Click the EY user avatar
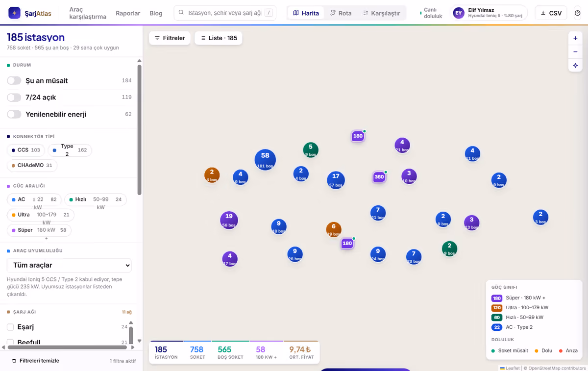The width and height of the screenshot is (588, 371). coord(459,13)
